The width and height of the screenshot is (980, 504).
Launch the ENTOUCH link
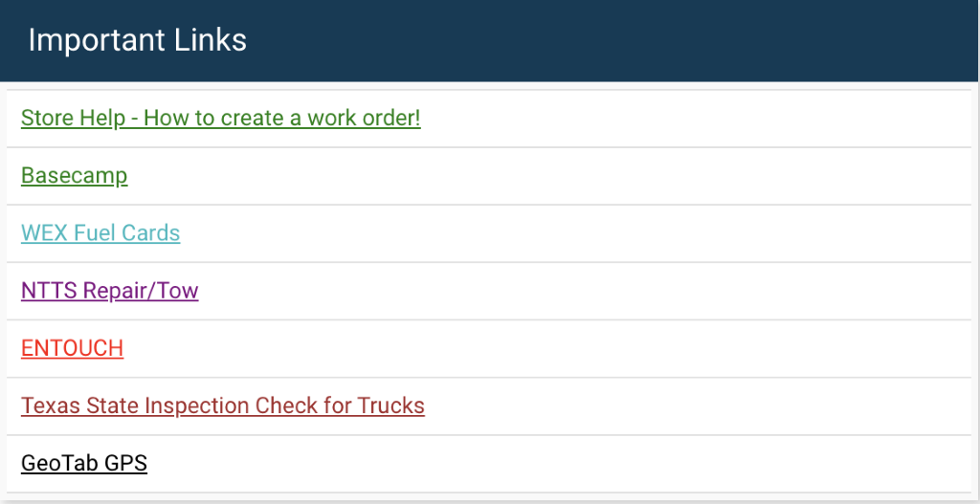pyautogui.click(x=72, y=348)
